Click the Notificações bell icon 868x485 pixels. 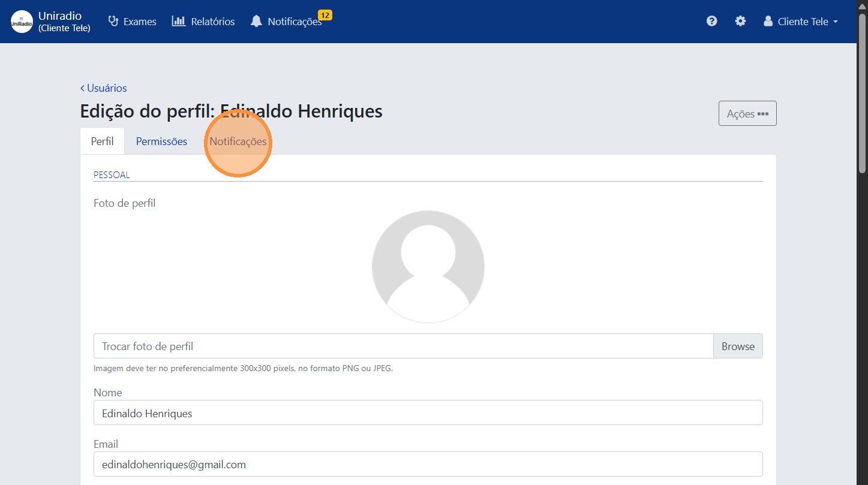pos(257,20)
